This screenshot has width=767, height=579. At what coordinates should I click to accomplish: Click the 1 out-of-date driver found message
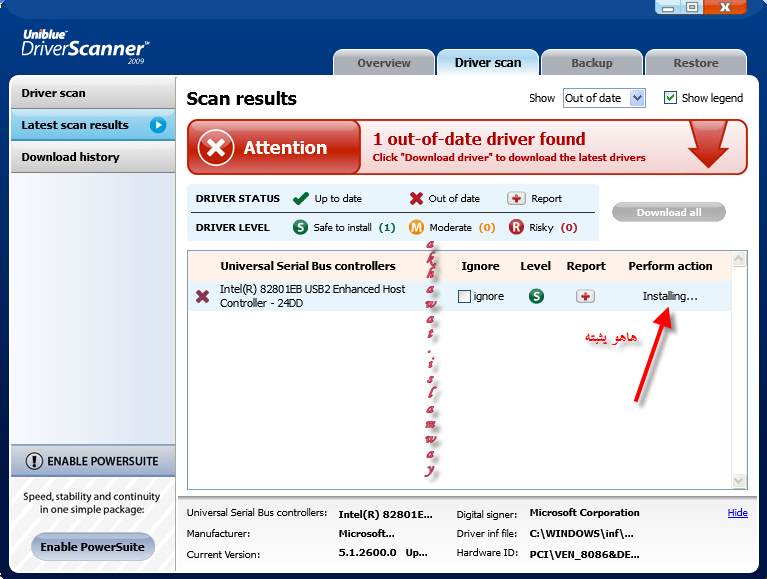479,139
